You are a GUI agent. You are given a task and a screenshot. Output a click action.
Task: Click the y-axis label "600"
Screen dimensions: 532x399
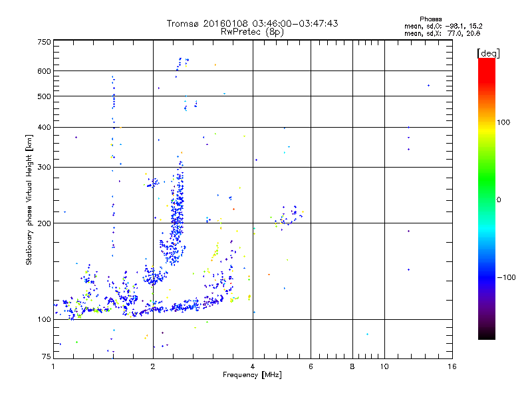[44, 71]
